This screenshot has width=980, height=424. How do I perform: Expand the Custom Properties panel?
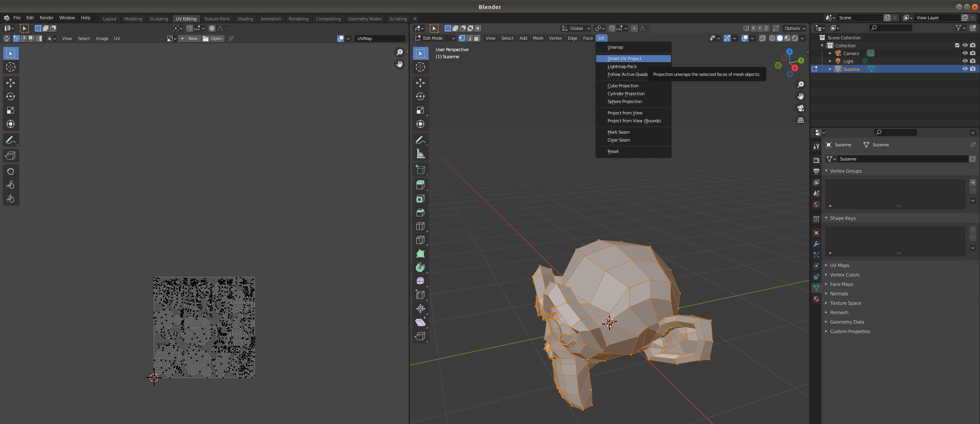[x=850, y=332]
